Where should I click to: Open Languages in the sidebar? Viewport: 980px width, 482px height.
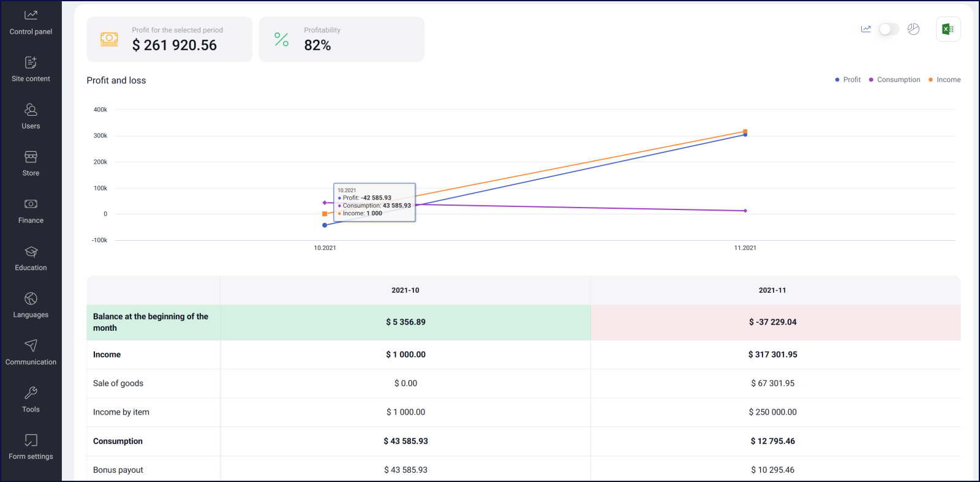(31, 306)
